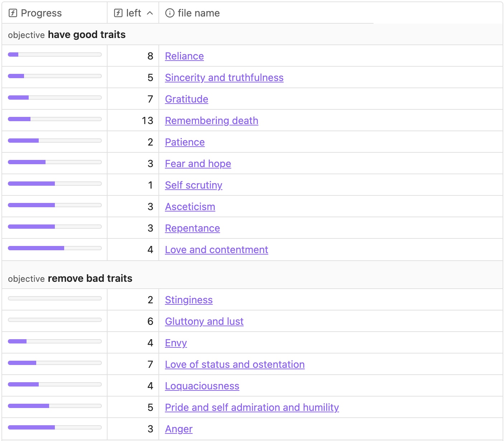Screen dimensions: 504x441
Task: Select the Progress column header
Action: click(x=41, y=13)
